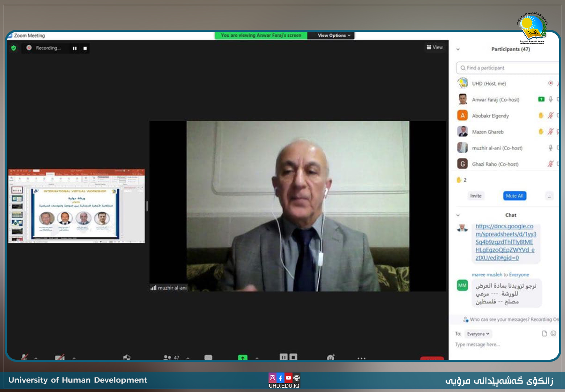Click the maree musleh sender name in chat
Viewport: 565px width, 392px height.
tap(487, 275)
